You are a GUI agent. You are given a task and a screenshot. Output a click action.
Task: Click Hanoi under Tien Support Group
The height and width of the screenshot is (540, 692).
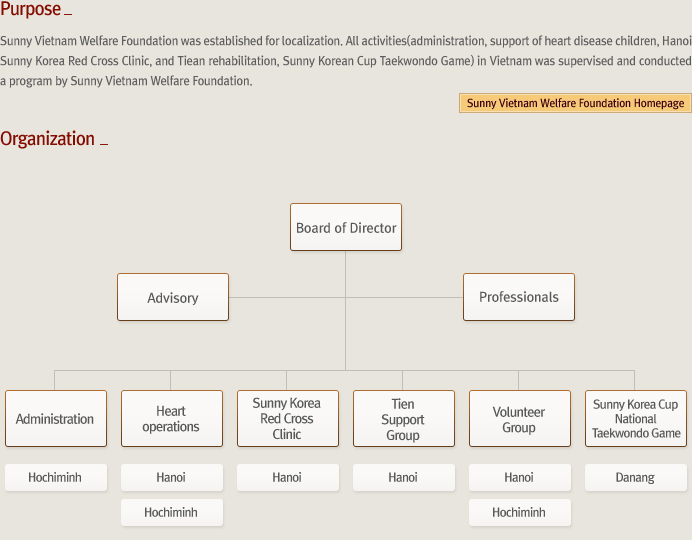[404, 477]
